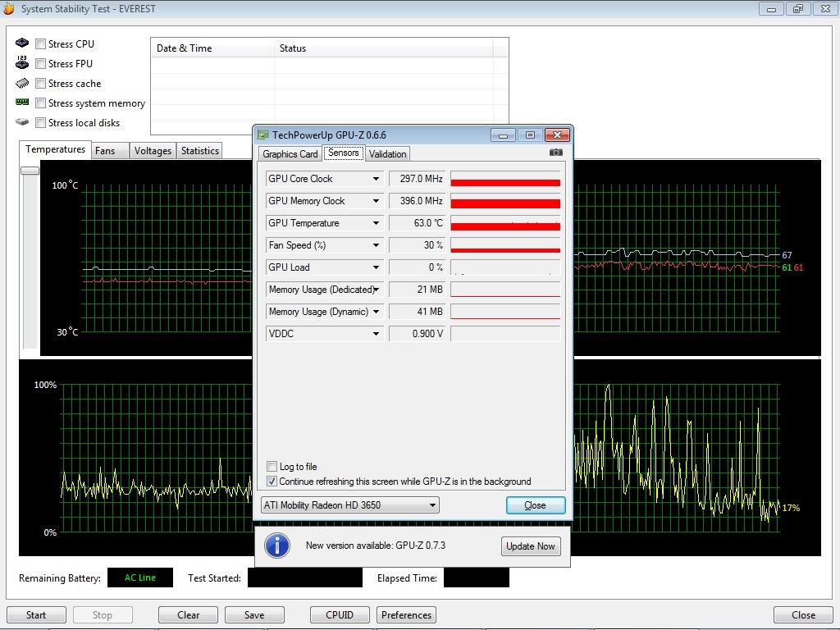Check Stress system memory option

pyautogui.click(x=40, y=103)
